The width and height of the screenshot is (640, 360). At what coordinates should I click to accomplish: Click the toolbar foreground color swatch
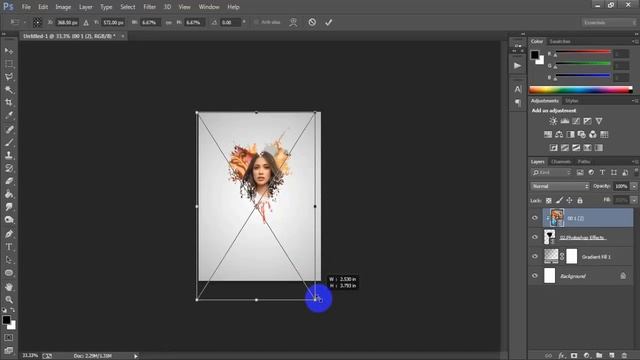(6, 320)
